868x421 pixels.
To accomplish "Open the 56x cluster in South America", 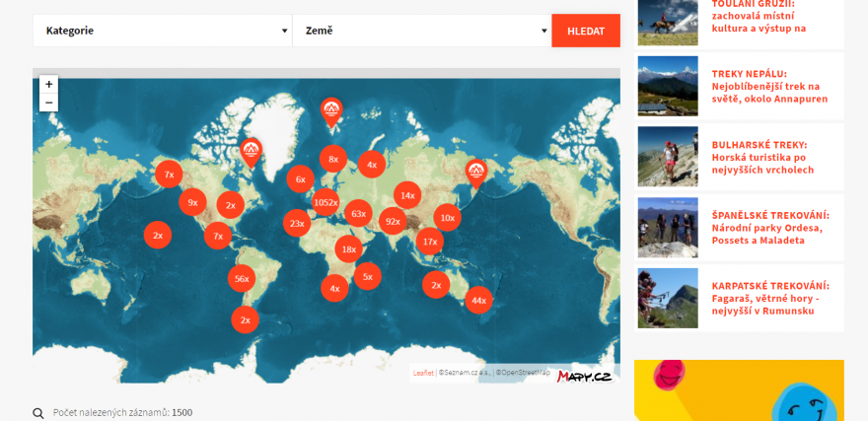I will (242, 279).
